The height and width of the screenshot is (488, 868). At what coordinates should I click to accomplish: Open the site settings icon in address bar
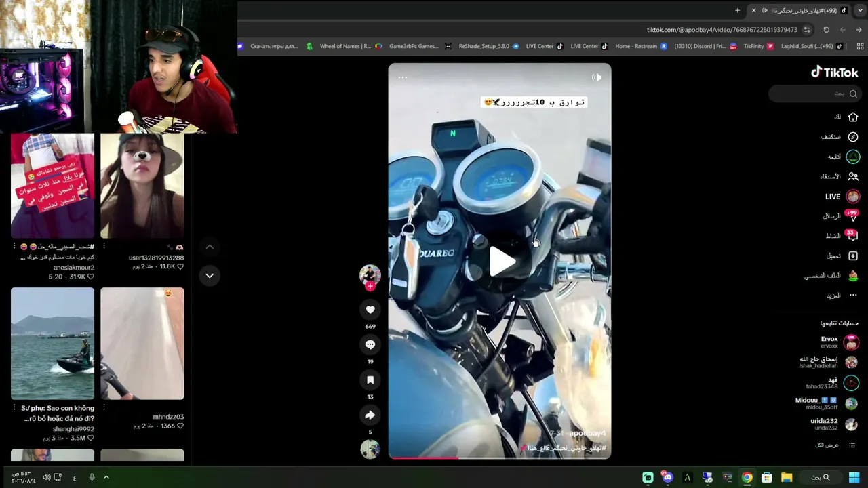pos(807,30)
